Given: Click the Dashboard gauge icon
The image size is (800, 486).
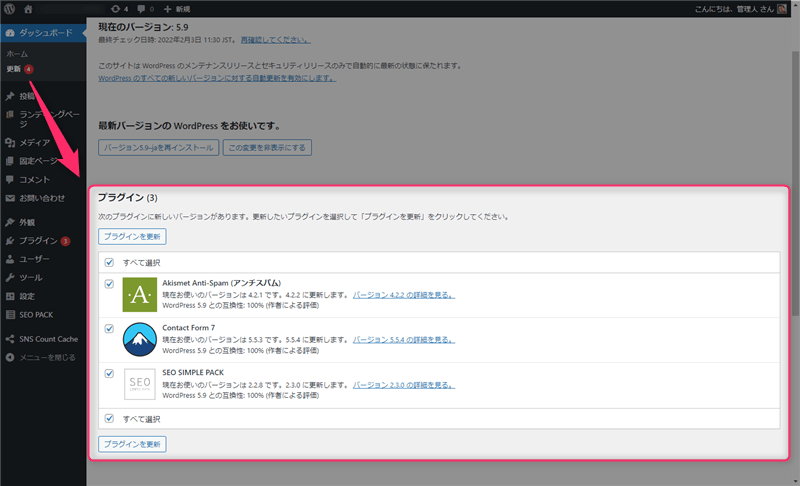Looking at the screenshot, I should click(x=10, y=33).
